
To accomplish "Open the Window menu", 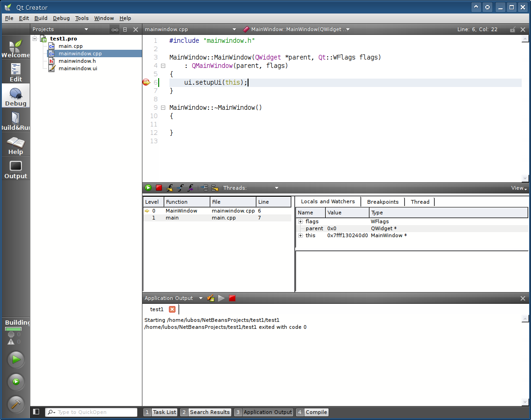I will [104, 18].
